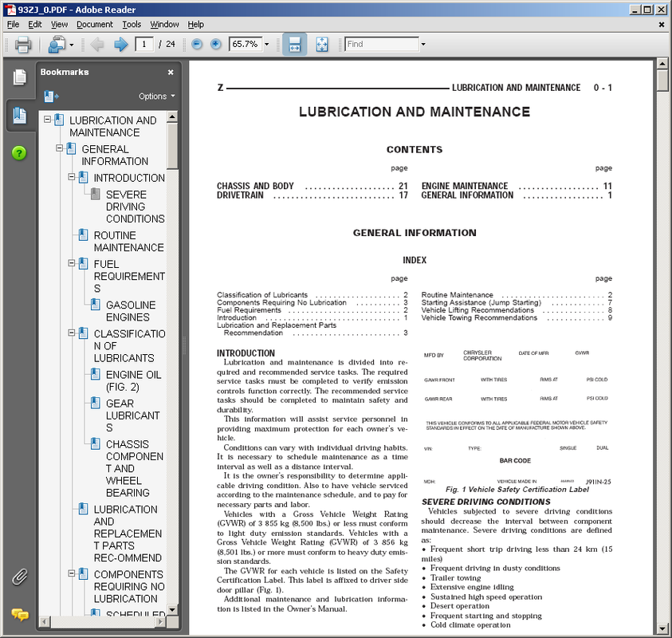Select the SEVERE DRIVING CONDITIONS bookmark
Image resolution: width=672 pixels, height=638 pixels.
pos(135,207)
